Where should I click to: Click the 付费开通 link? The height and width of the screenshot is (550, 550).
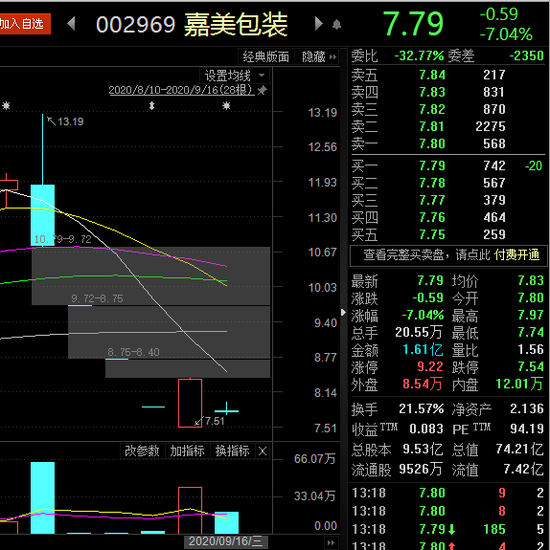[x=517, y=255]
